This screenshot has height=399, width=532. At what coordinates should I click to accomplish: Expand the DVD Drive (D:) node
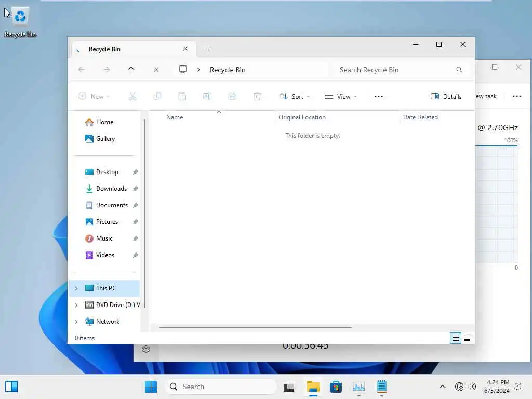(76, 305)
